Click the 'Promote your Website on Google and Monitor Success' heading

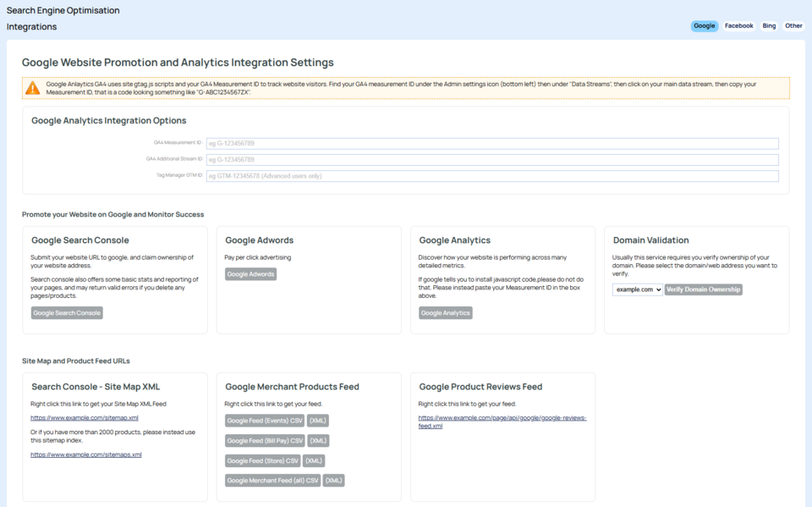[112, 215]
